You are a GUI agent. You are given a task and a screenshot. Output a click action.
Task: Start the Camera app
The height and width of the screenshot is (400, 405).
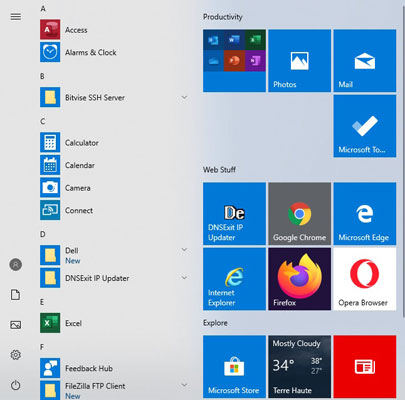pos(114,188)
